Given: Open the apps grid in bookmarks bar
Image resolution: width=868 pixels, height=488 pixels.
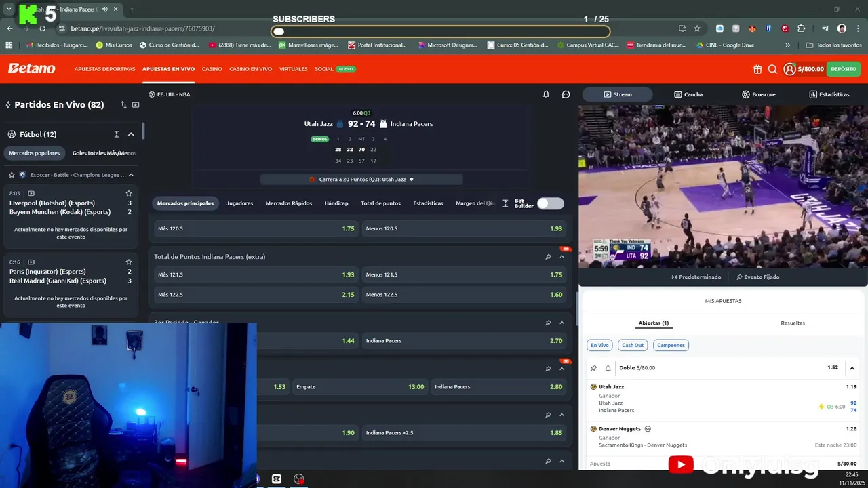Looking at the screenshot, I should pyautogui.click(x=9, y=45).
